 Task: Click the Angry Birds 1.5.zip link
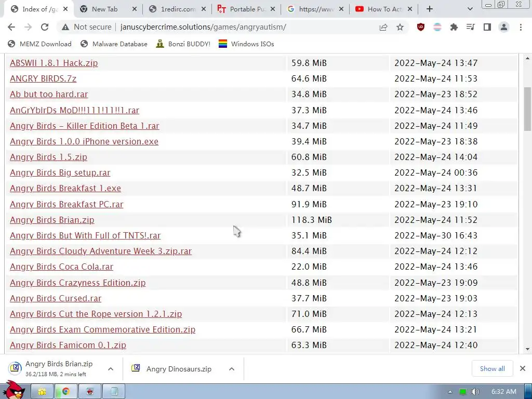48,157
